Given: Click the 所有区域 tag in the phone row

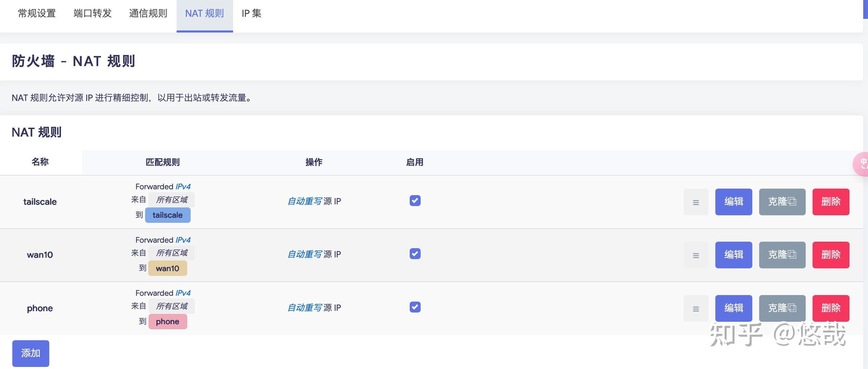Looking at the screenshot, I should 171,306.
